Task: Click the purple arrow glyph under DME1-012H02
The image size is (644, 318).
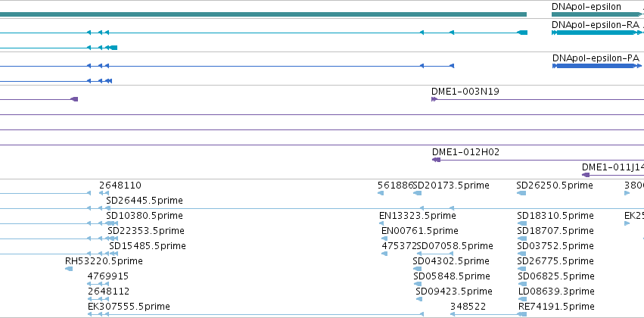Action: pyautogui.click(x=436, y=160)
